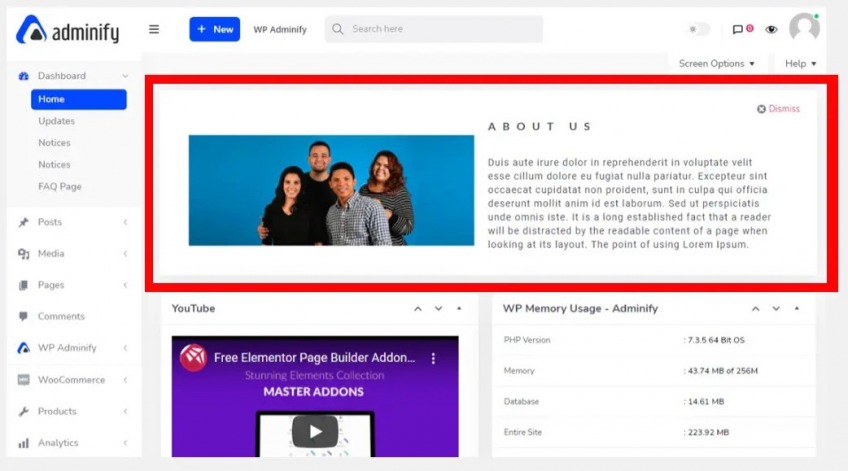Image resolution: width=848 pixels, height=471 pixels.
Task: Dismiss the About Us panel
Action: 778,109
